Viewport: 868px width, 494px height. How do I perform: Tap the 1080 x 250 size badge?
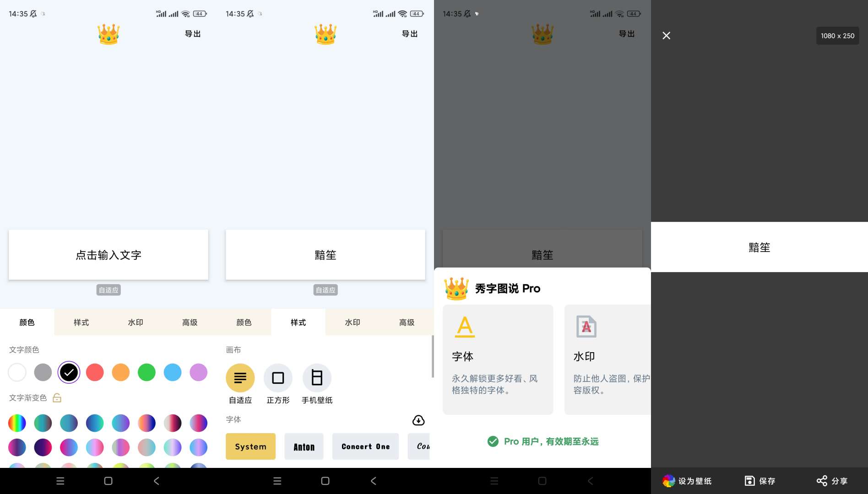click(x=837, y=36)
